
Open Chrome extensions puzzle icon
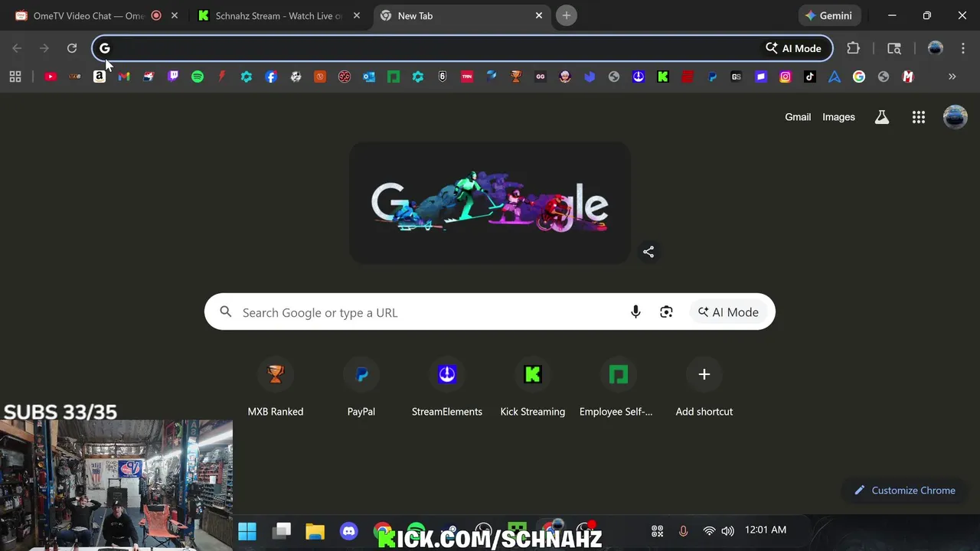[853, 48]
